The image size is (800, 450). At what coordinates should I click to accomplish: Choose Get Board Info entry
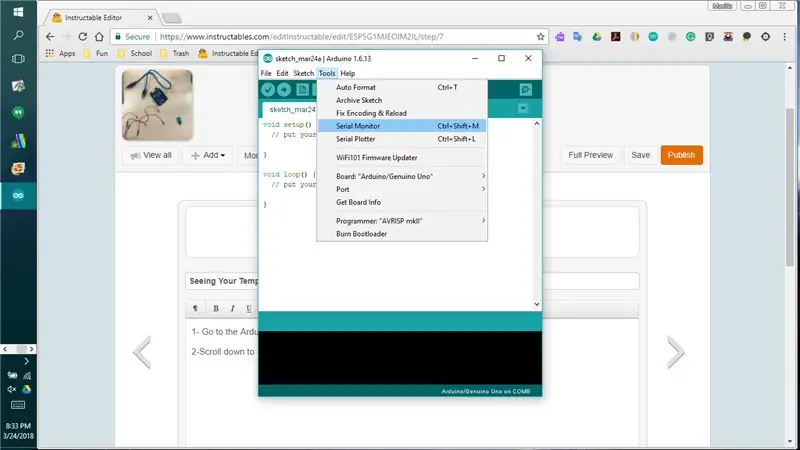(x=402, y=202)
